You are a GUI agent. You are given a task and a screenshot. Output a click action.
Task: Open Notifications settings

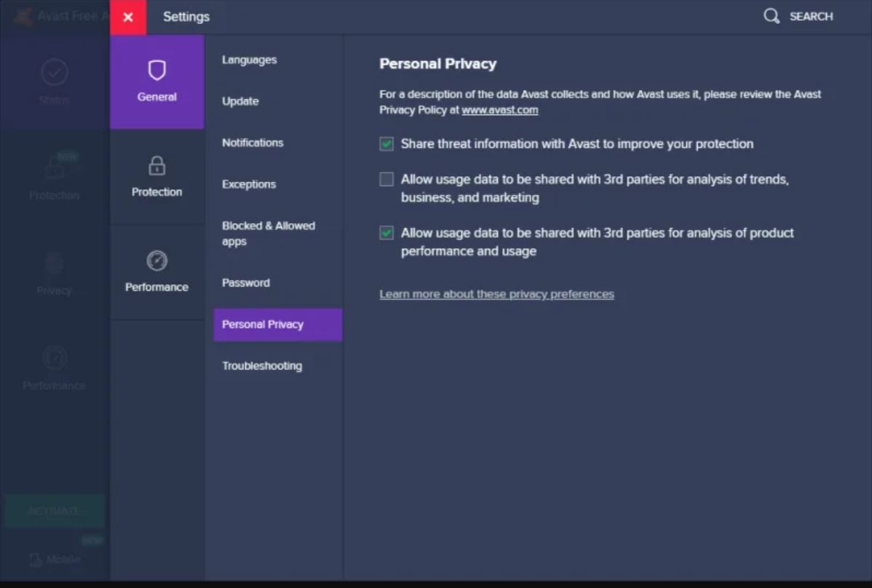tap(253, 143)
